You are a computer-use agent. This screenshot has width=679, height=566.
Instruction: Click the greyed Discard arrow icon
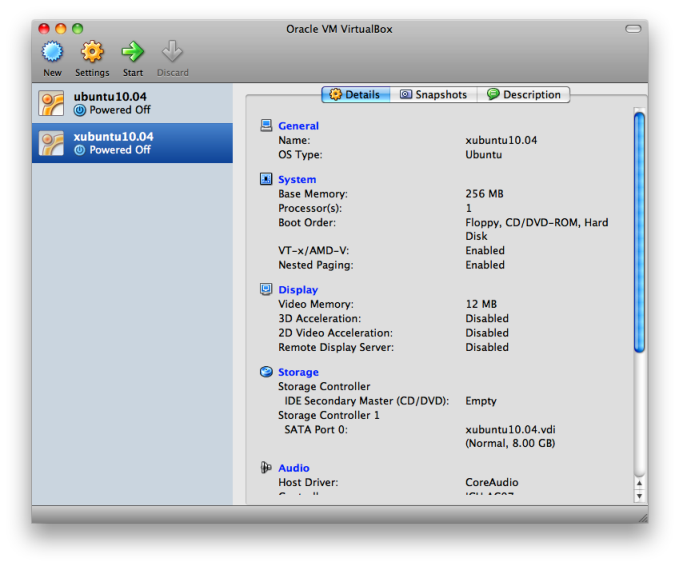(172, 52)
